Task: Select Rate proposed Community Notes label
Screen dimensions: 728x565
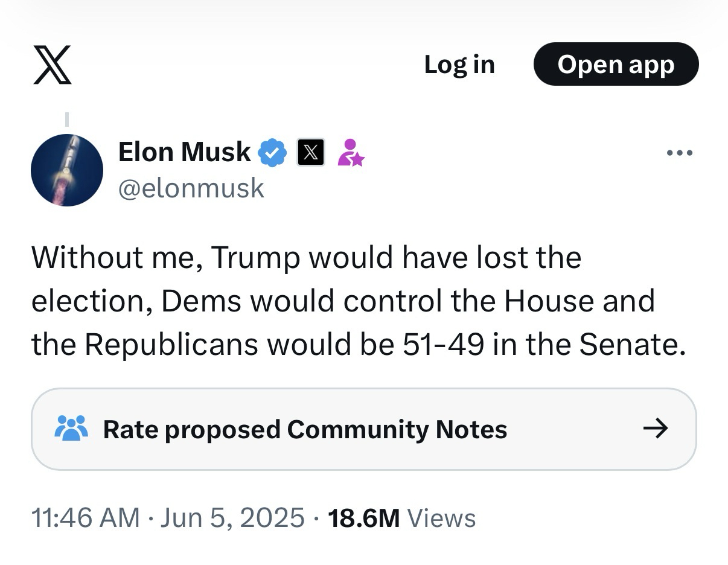Action: pyautogui.click(x=305, y=429)
